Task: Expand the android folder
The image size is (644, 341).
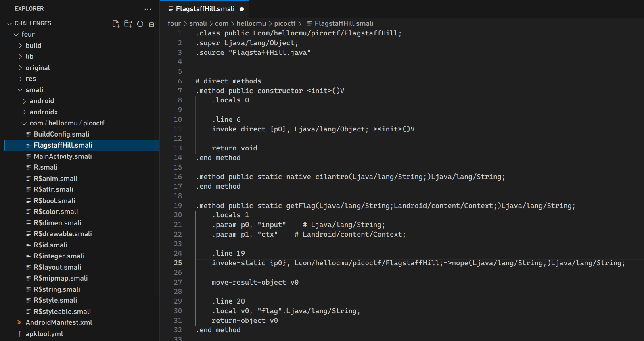Action: coord(25,101)
